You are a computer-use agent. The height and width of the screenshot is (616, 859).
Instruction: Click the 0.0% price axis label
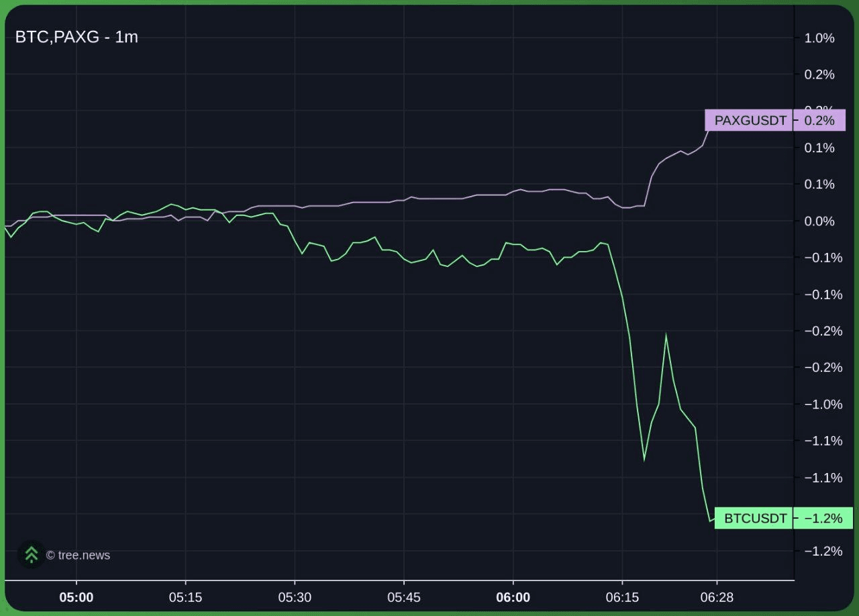pos(819,221)
